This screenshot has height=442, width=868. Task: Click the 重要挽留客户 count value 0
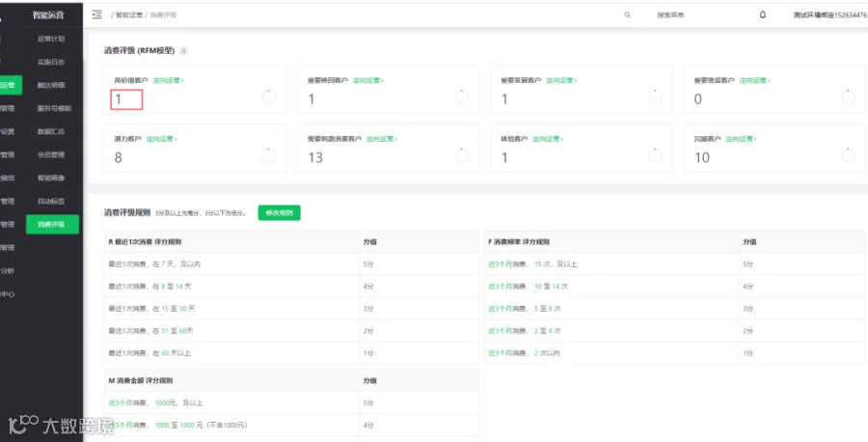click(x=697, y=99)
